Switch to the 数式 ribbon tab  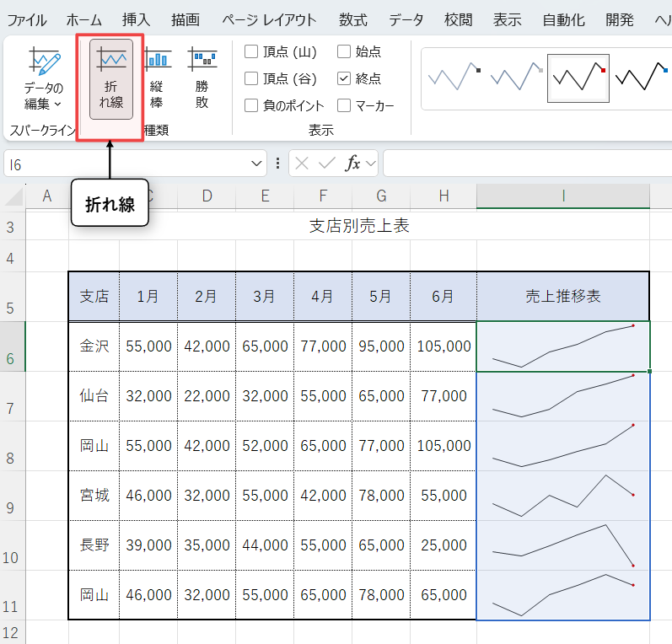(352, 20)
